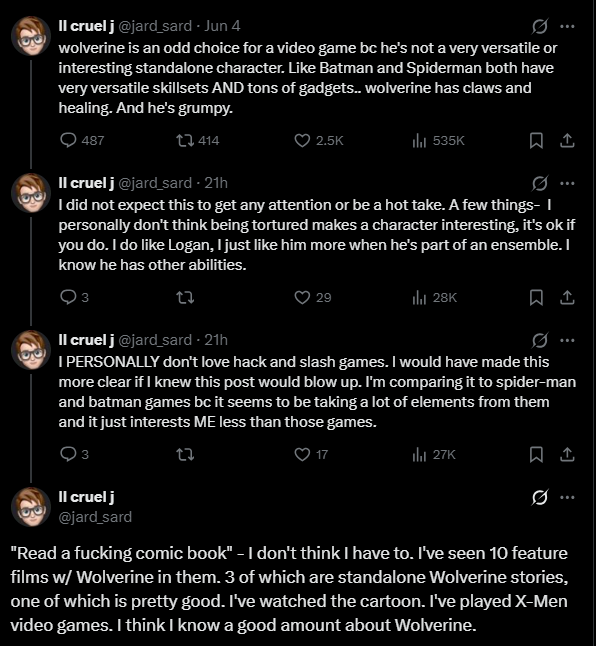Open more options menu on bottom tweet
The width and height of the screenshot is (596, 646).
pos(568,497)
